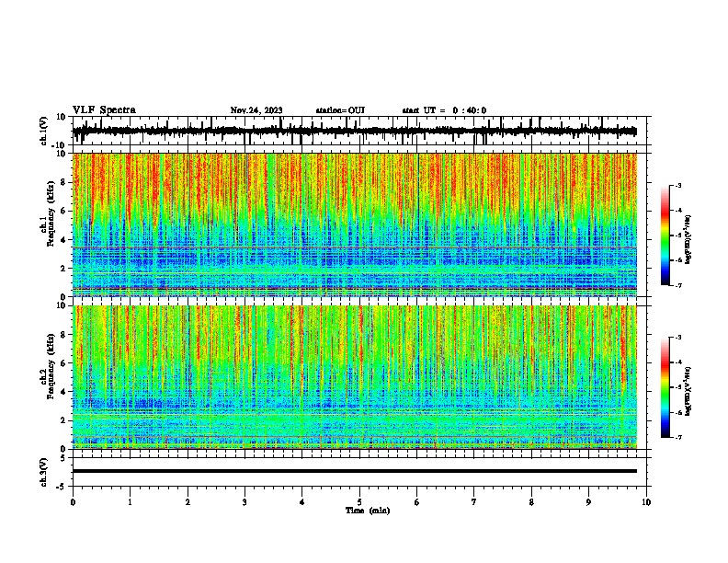This screenshot has height=563, width=728.
Task: Click the "-7" tick on ch.1 color bar
Action: [678, 286]
